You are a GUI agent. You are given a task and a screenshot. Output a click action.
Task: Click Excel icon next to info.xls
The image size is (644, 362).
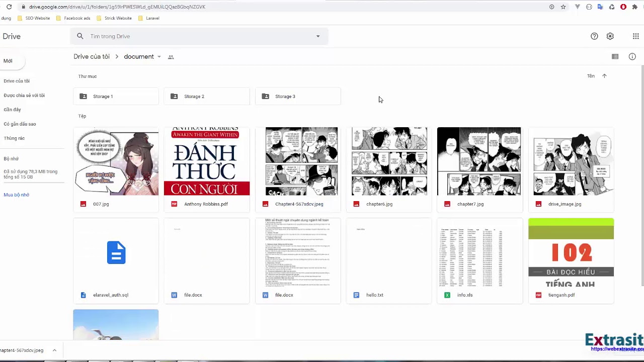pyautogui.click(x=447, y=295)
